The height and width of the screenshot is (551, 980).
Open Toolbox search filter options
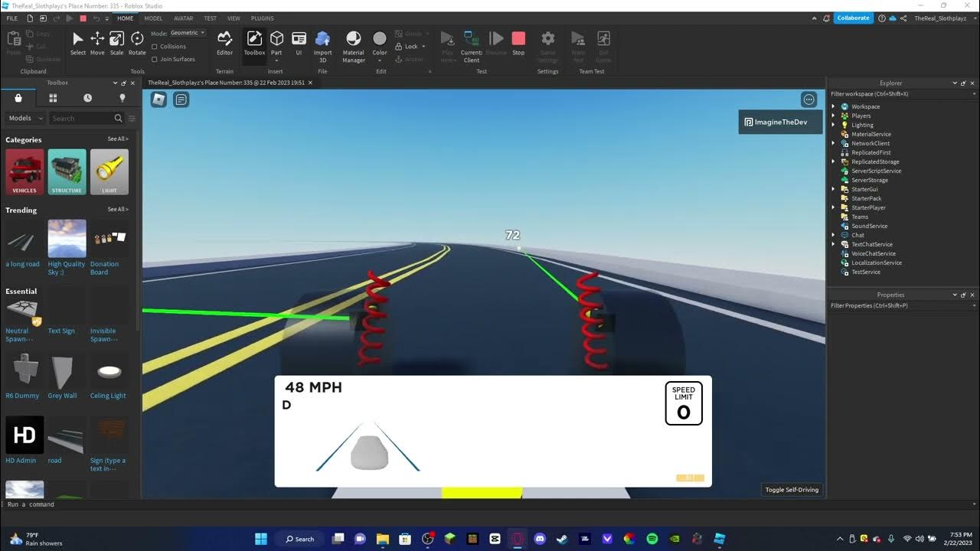(x=132, y=119)
